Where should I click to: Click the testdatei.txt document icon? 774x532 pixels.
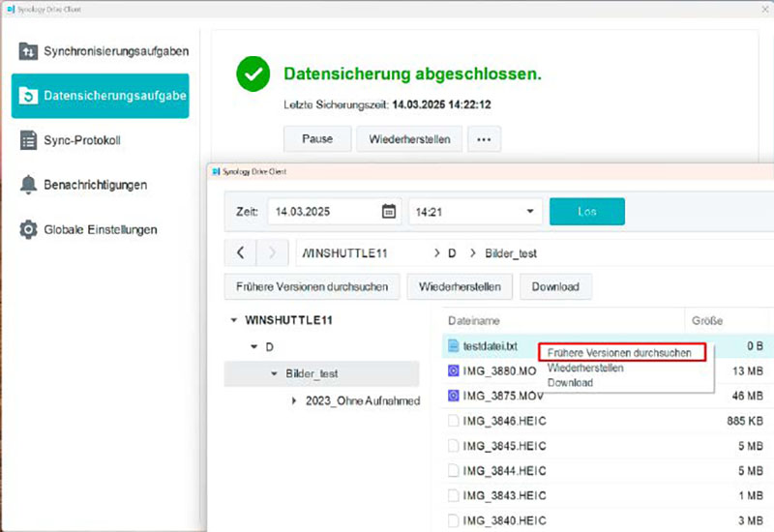coord(453,346)
